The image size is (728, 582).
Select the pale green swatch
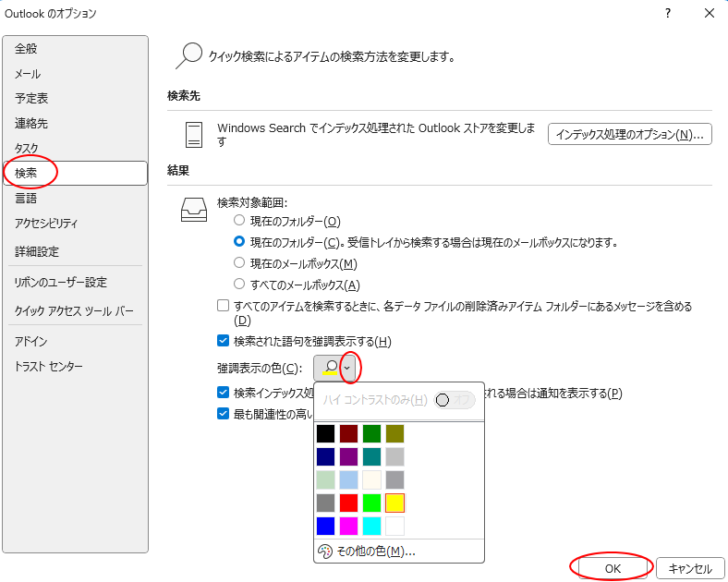tap(325, 480)
